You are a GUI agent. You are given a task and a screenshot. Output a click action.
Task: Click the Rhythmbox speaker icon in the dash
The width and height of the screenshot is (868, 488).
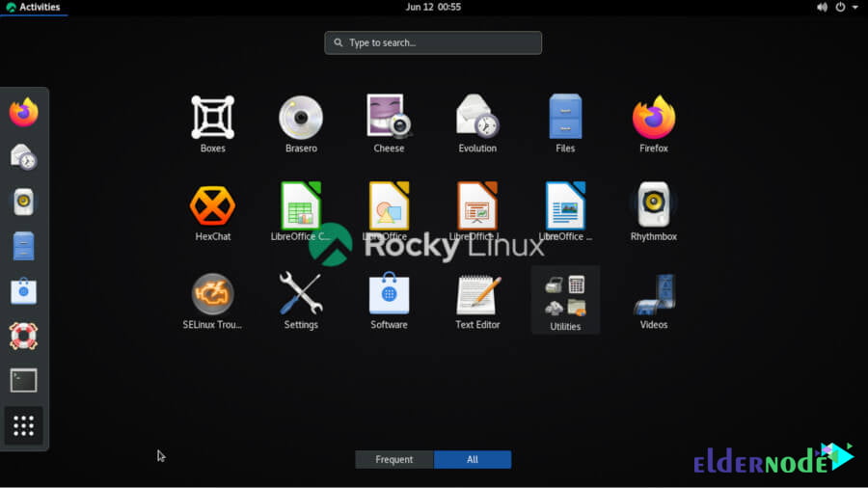point(23,202)
